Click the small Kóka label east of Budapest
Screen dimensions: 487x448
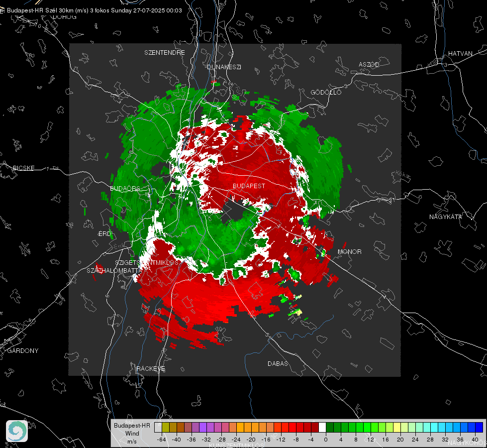[402, 175]
